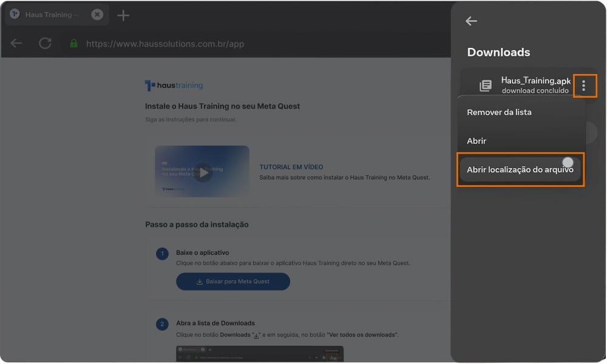Select Remover da lista

499,112
